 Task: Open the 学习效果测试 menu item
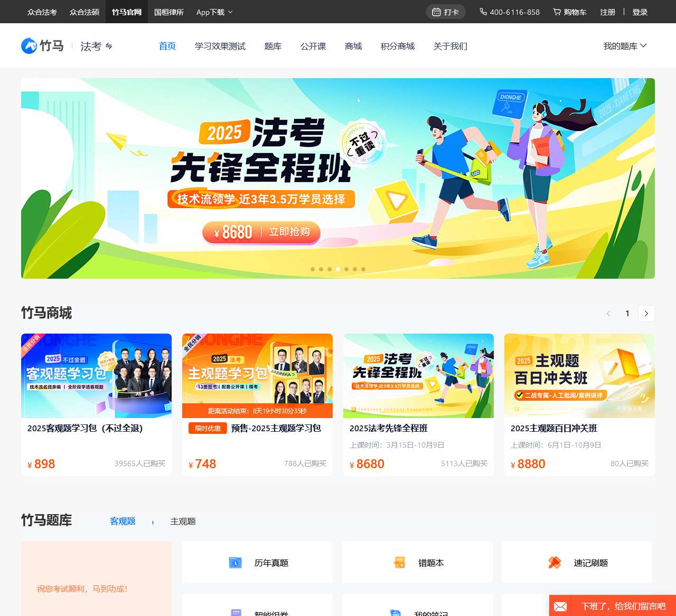click(x=220, y=46)
